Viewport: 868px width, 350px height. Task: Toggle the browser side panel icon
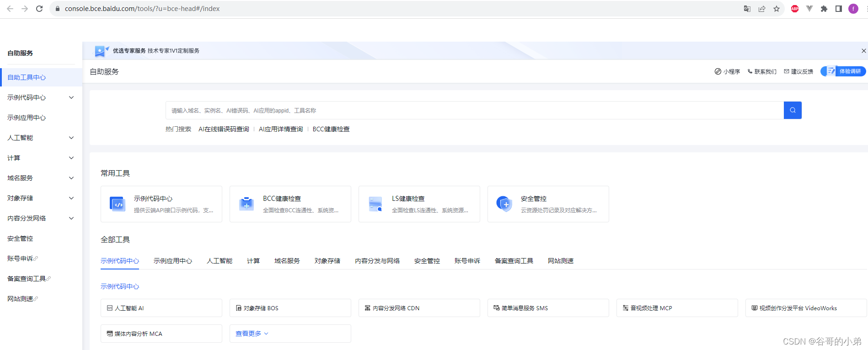839,9
